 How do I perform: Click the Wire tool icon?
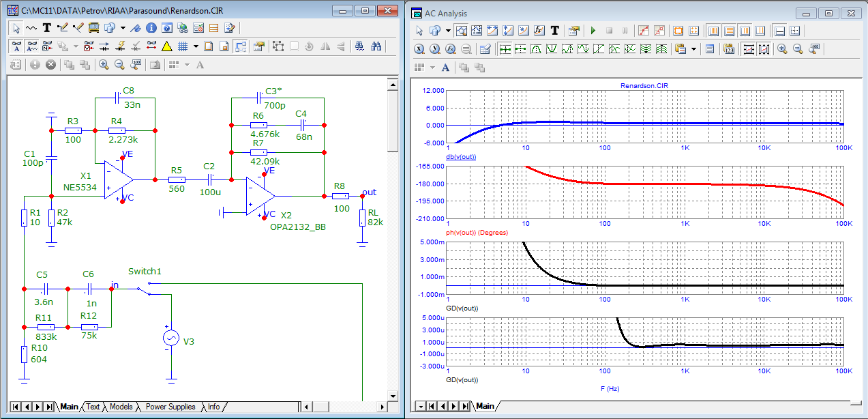(x=63, y=28)
